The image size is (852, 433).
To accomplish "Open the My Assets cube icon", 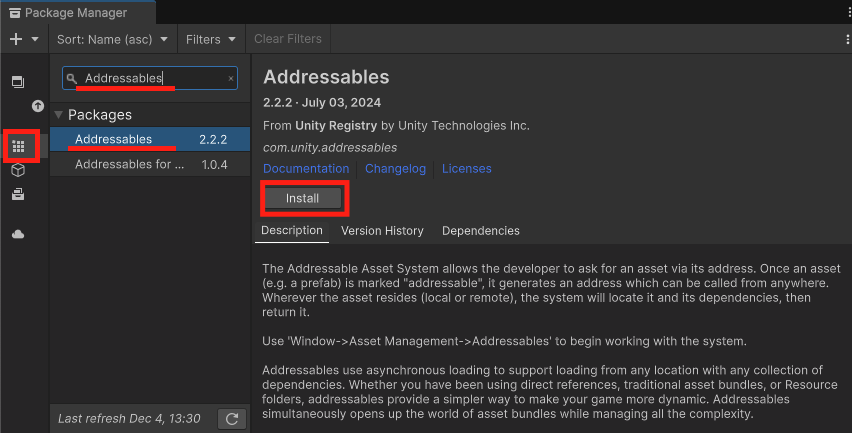I will (x=18, y=170).
